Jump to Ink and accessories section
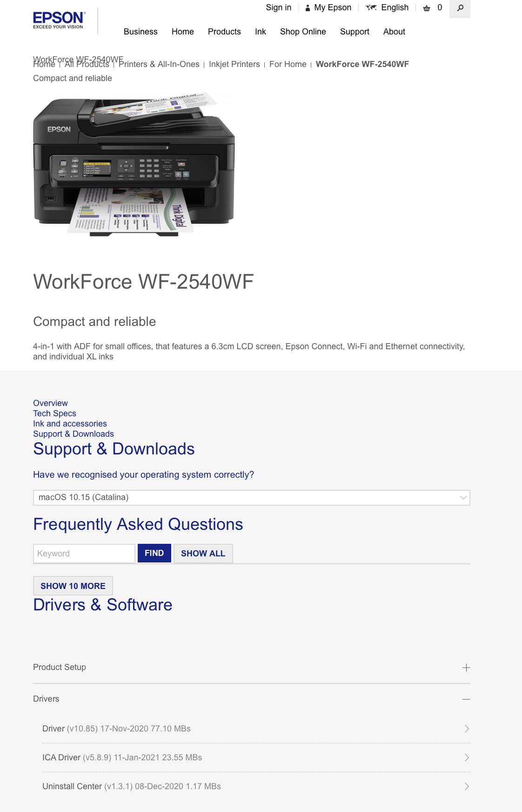The height and width of the screenshot is (812, 522). tap(70, 424)
